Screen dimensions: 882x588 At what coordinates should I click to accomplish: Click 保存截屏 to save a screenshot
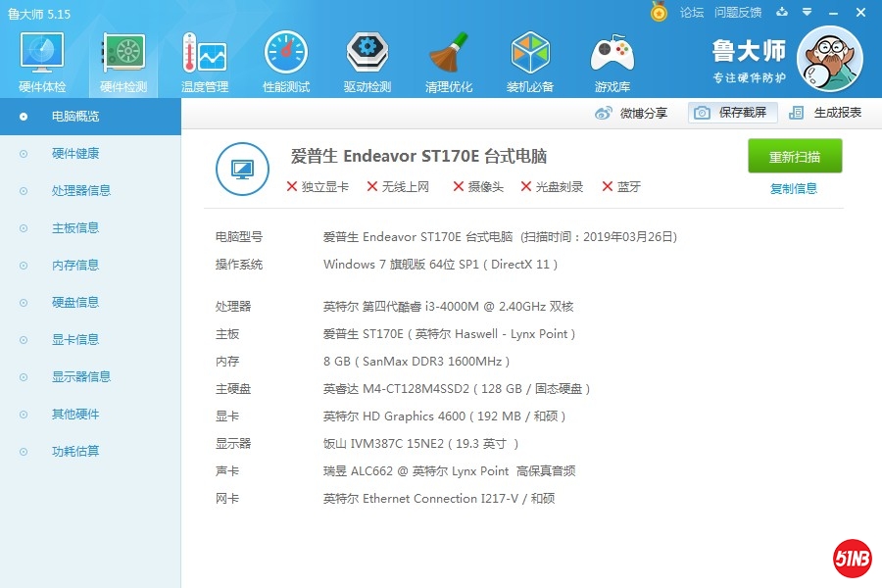[732, 113]
